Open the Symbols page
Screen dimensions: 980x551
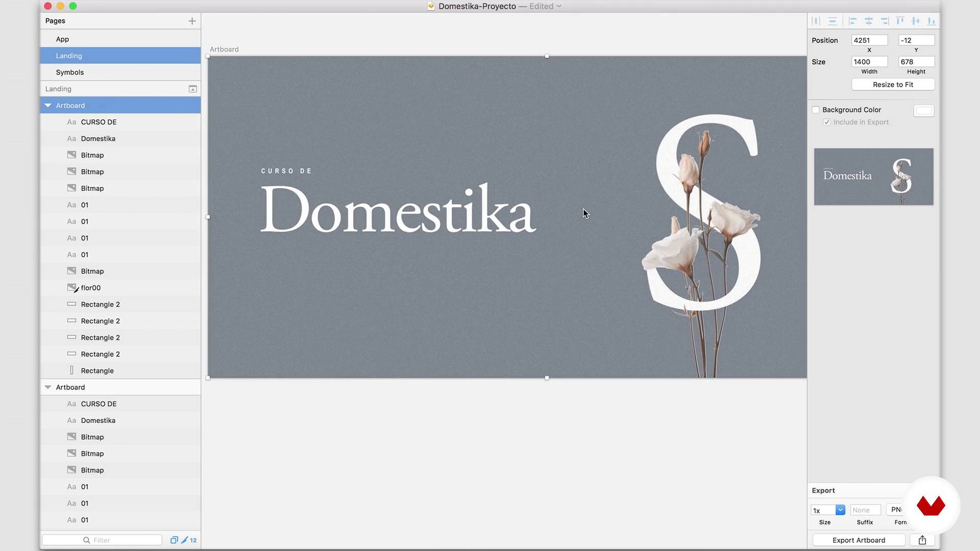pyautogui.click(x=120, y=72)
